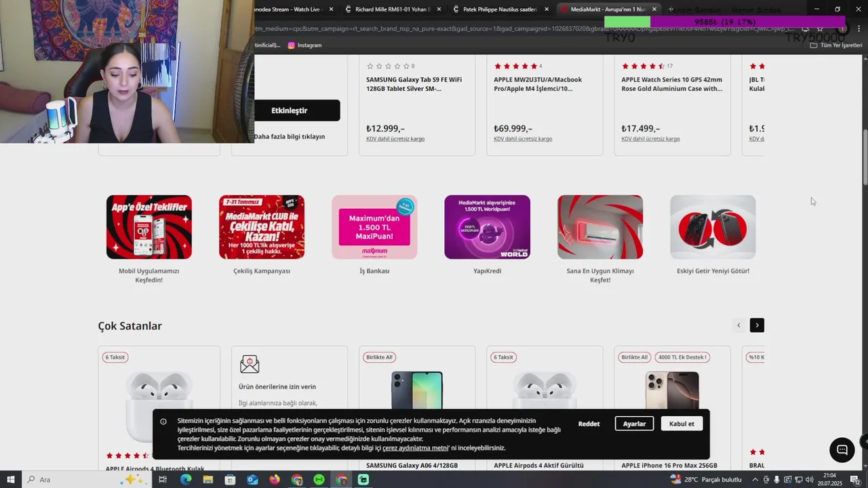
Task: Open Outlook from the taskbar
Action: [x=252, y=479]
